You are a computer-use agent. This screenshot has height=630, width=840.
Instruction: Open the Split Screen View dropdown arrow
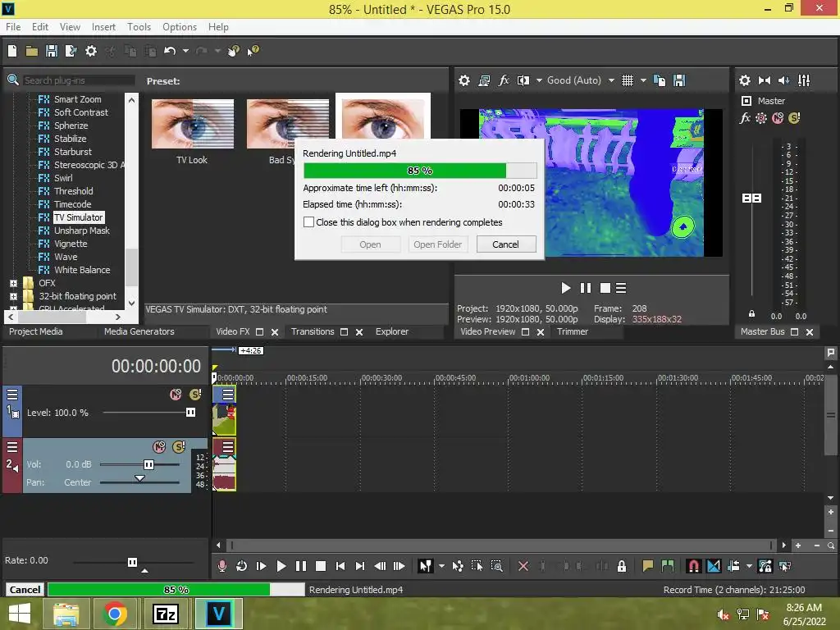point(539,80)
